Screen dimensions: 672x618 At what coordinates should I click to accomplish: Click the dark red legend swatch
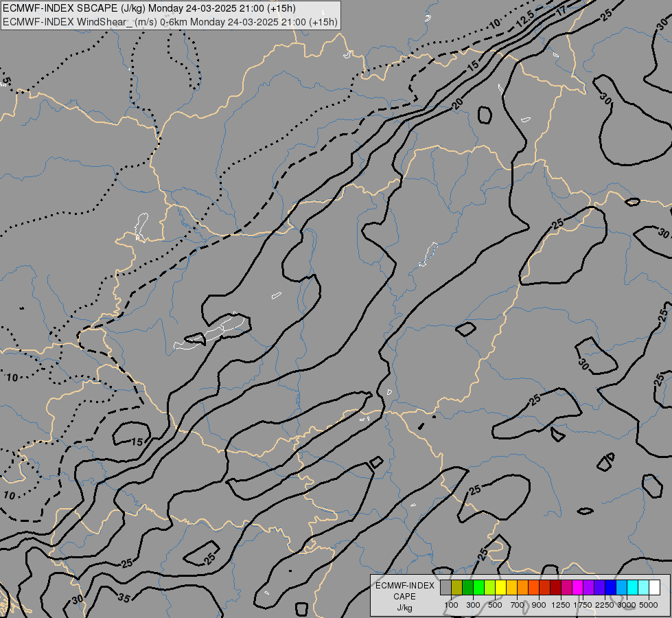pyautogui.click(x=556, y=588)
